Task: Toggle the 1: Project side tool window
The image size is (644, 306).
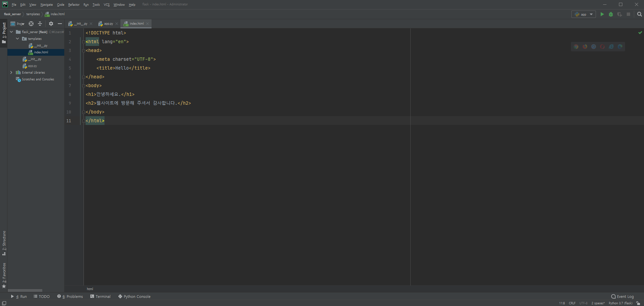Action: 4,33
